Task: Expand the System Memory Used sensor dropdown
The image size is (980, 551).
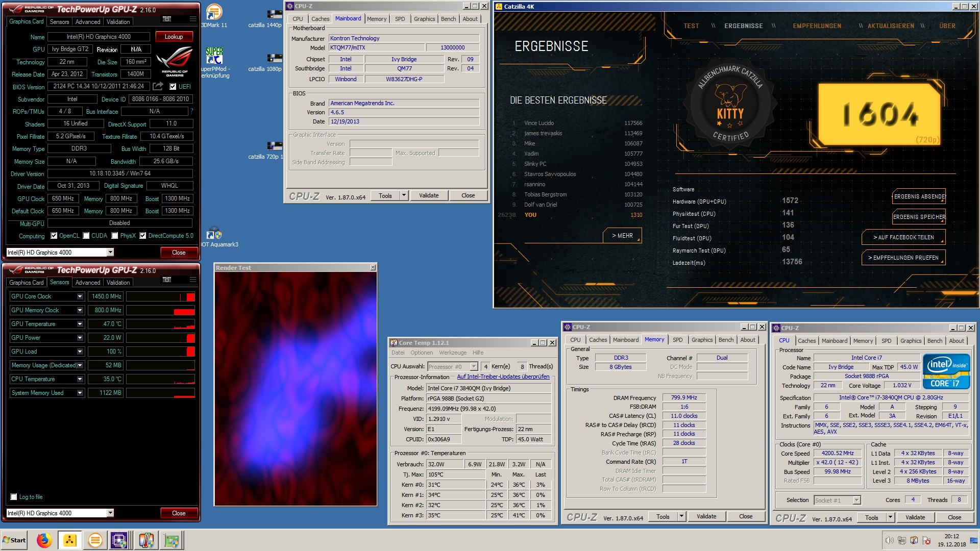Action: [80, 393]
